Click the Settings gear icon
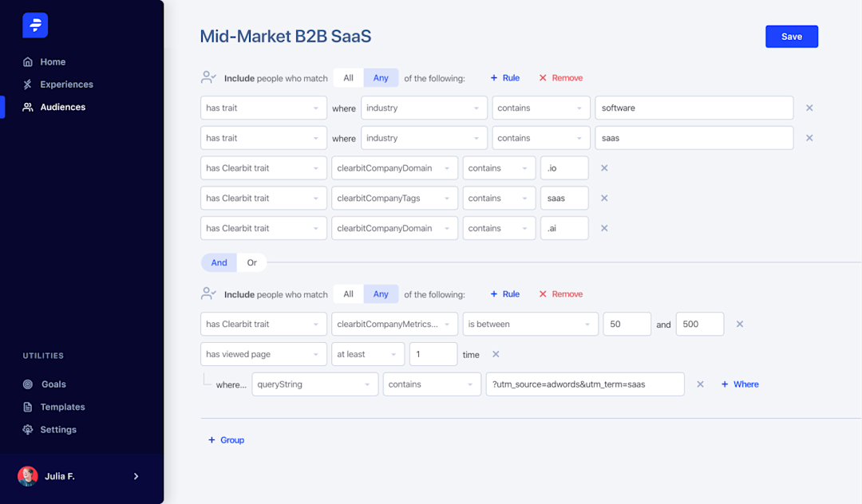862x504 pixels. 27,429
